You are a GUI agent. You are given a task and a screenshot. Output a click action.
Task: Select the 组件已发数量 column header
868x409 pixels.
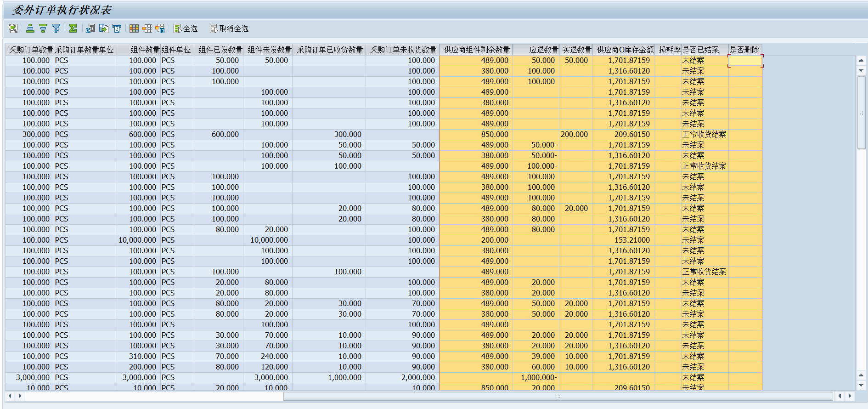point(219,50)
